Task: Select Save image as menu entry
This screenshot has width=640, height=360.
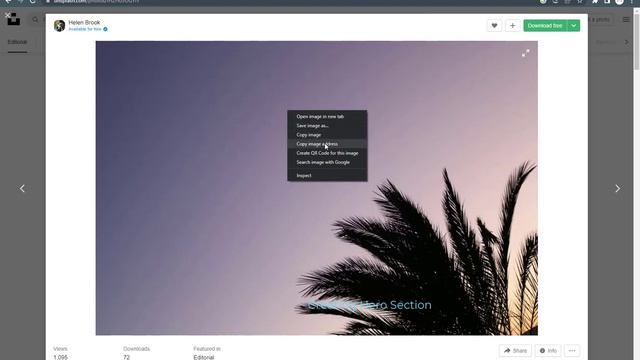Action: click(327, 126)
